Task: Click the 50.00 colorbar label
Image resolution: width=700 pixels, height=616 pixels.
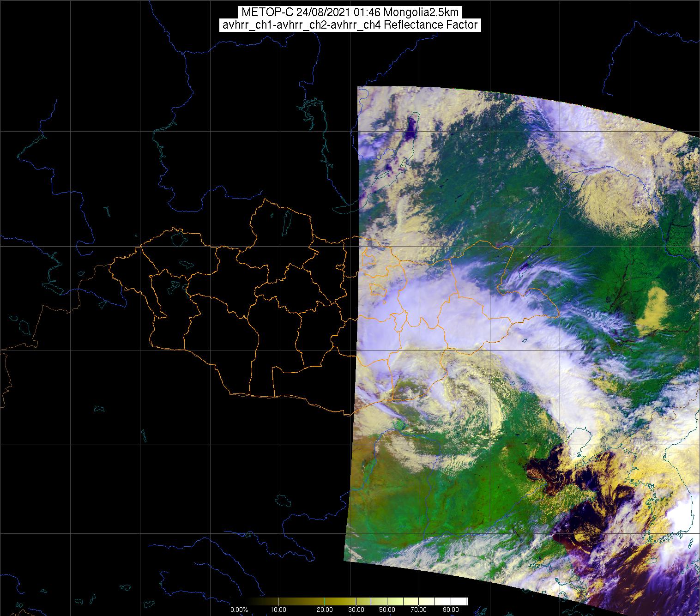Action: point(386,610)
